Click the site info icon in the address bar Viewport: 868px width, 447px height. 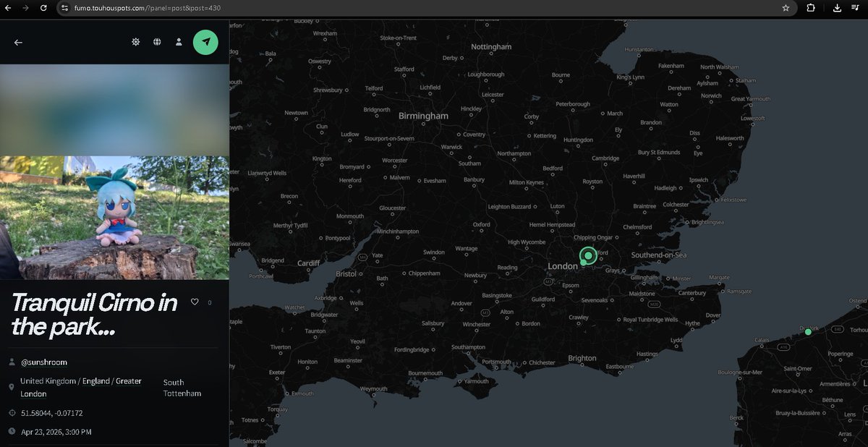64,8
